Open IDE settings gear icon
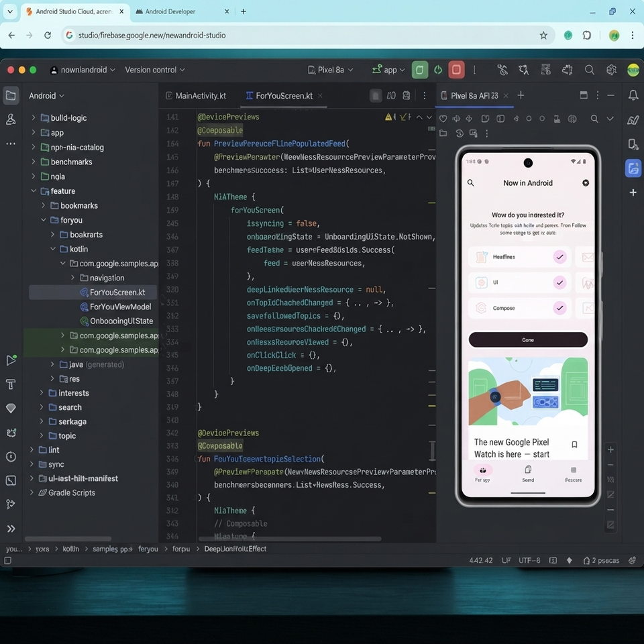Screen dimensions: 644x644 (611, 70)
